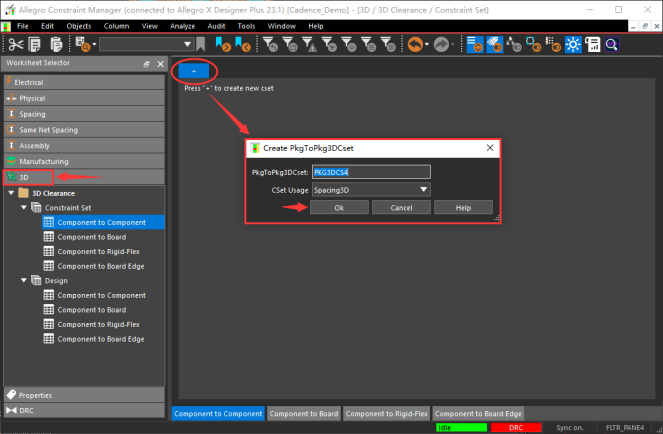The width and height of the screenshot is (663, 434).
Task: Click the blue plus new cset button
Action: [x=194, y=71]
